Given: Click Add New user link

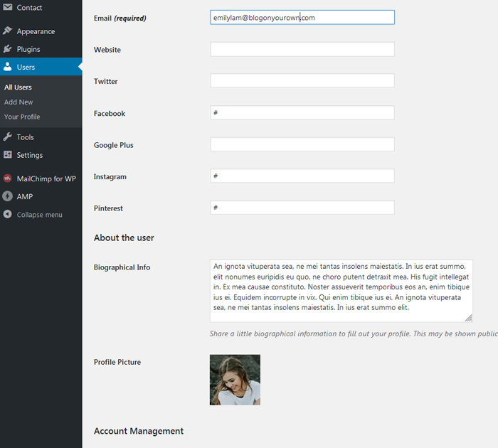Looking at the screenshot, I should click(18, 102).
